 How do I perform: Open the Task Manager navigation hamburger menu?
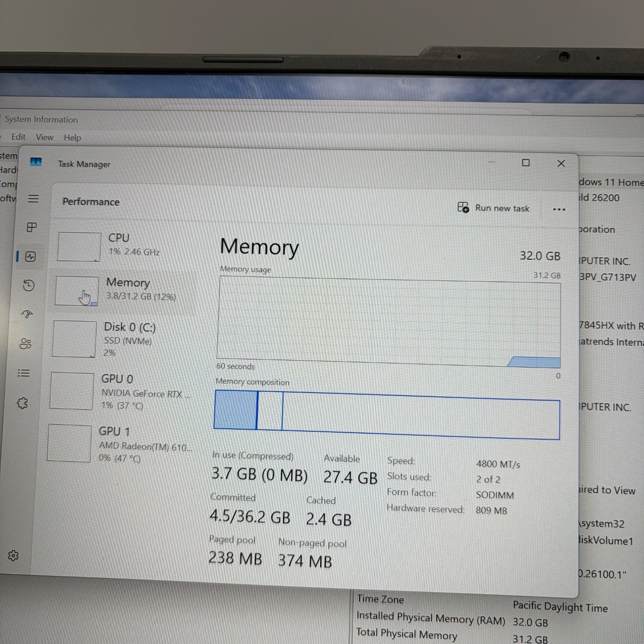(33, 199)
